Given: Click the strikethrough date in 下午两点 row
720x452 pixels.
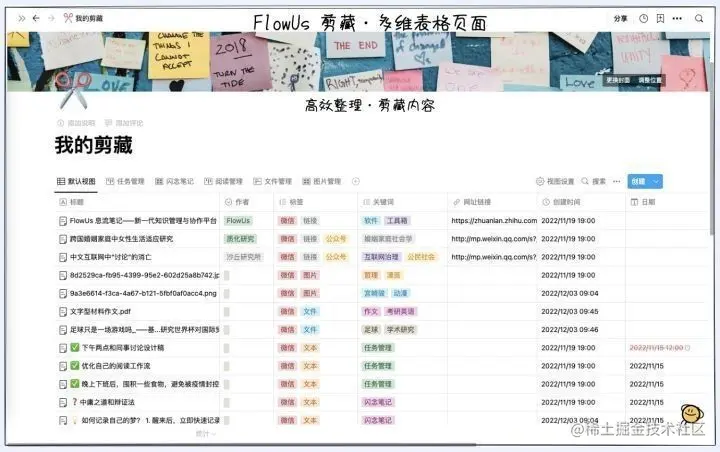Looking at the screenshot, I should tap(659, 348).
